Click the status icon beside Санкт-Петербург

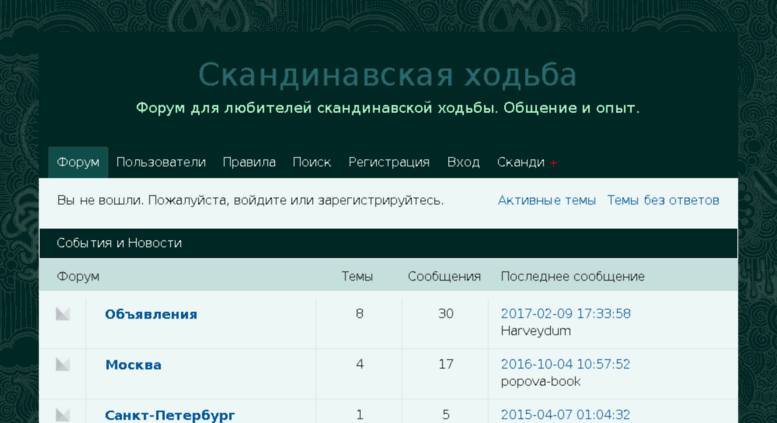(x=62, y=415)
